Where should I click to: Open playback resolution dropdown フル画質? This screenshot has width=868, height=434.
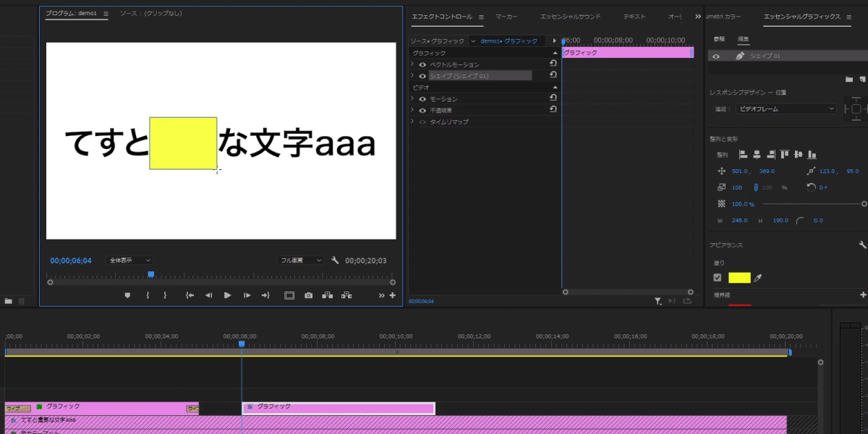pos(301,260)
